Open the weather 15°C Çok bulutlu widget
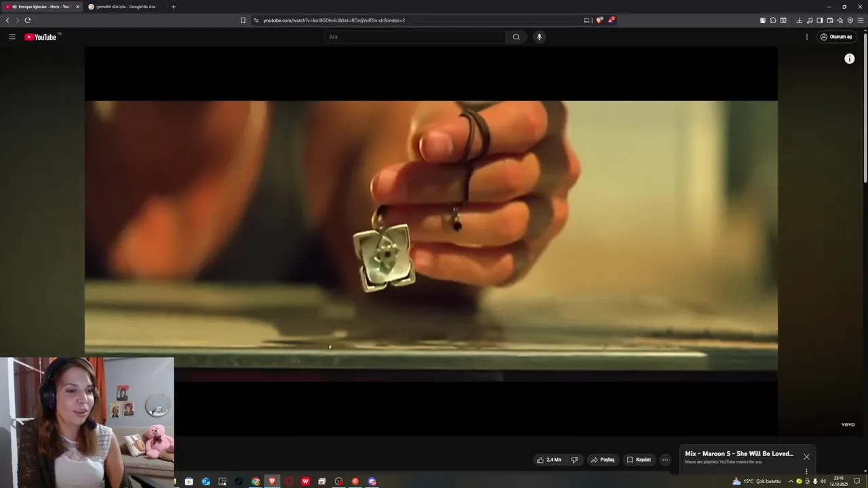Screen dimensions: 868x488 [757, 481]
